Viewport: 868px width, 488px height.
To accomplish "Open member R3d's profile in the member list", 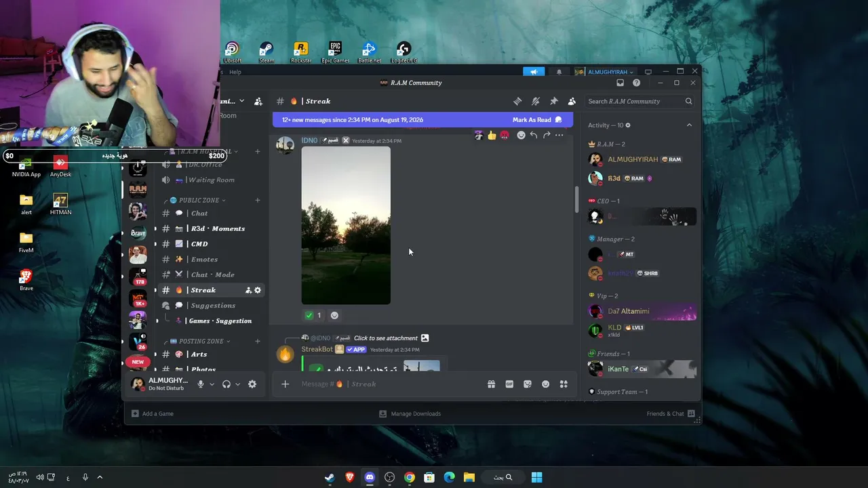I will (x=642, y=178).
